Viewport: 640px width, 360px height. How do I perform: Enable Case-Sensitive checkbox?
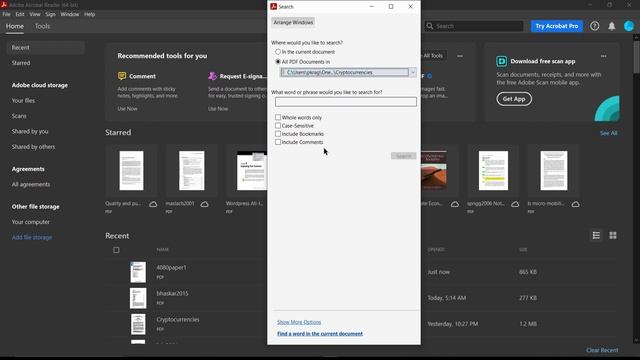click(x=278, y=125)
